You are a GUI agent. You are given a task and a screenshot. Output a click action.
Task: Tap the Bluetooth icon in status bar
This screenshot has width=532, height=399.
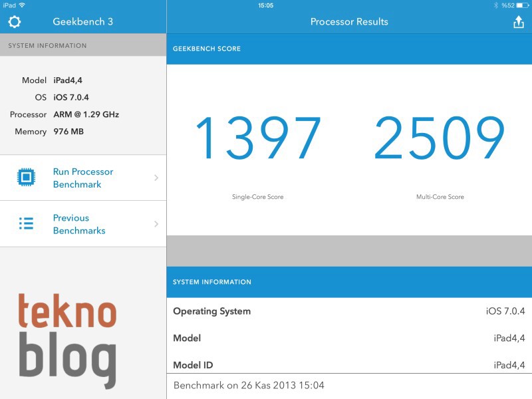tap(495, 5)
